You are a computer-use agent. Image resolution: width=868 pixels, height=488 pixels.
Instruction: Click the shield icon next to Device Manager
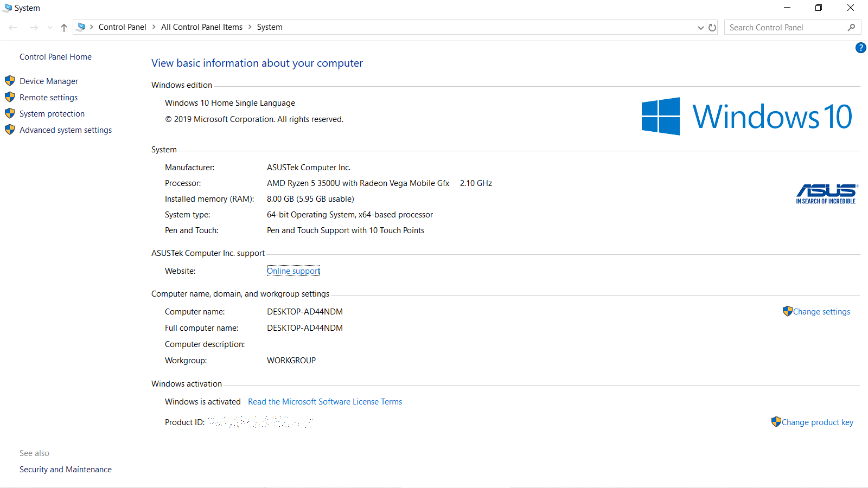10,81
